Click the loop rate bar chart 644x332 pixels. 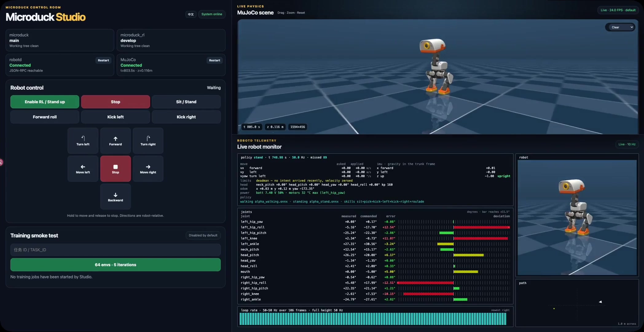coord(373,319)
